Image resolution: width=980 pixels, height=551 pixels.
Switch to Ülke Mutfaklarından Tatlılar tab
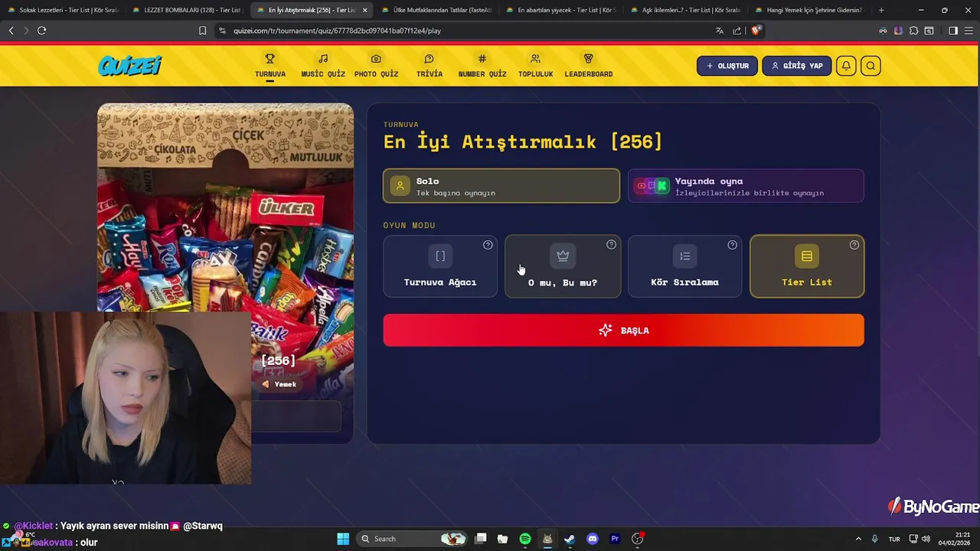[x=435, y=10]
